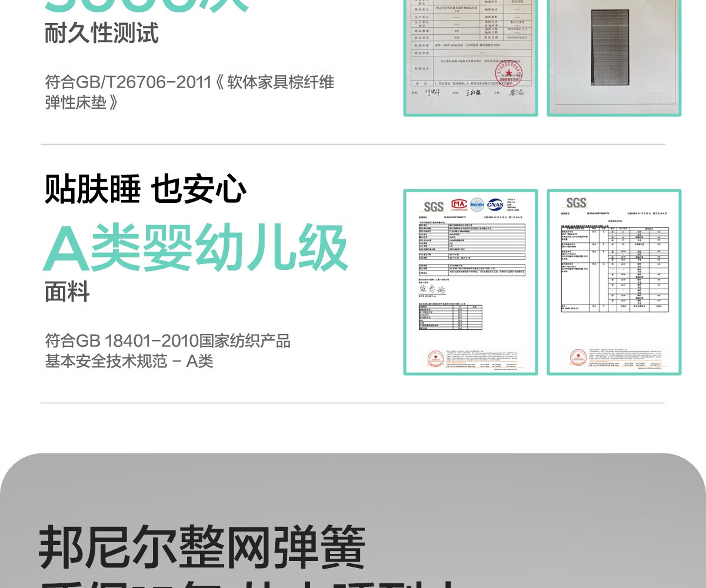Screen dimensions: 706x588
Task: Select the green 'A类婴幼儿级' title
Action: (x=196, y=249)
